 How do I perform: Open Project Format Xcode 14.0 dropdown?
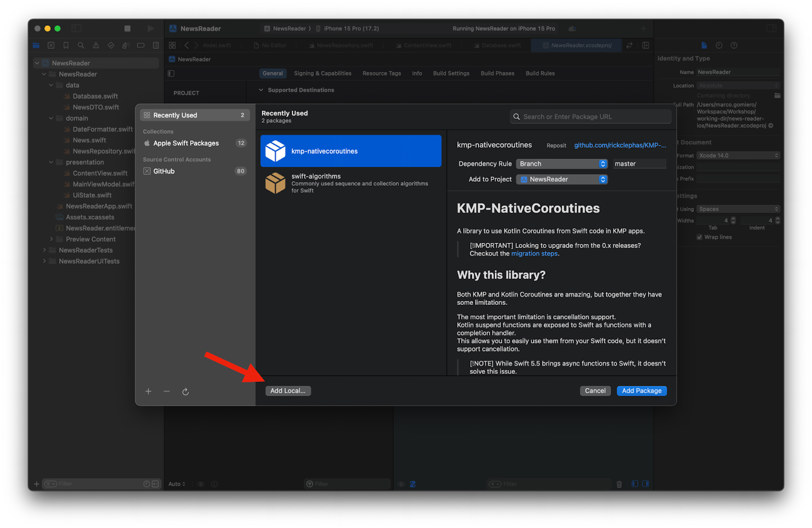point(738,156)
